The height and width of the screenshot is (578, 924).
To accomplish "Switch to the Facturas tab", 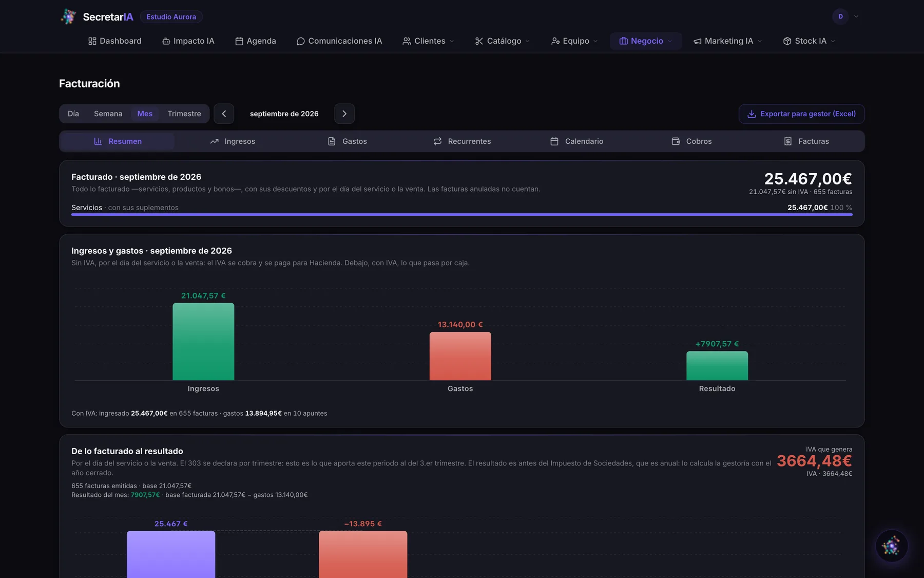I will coord(806,141).
